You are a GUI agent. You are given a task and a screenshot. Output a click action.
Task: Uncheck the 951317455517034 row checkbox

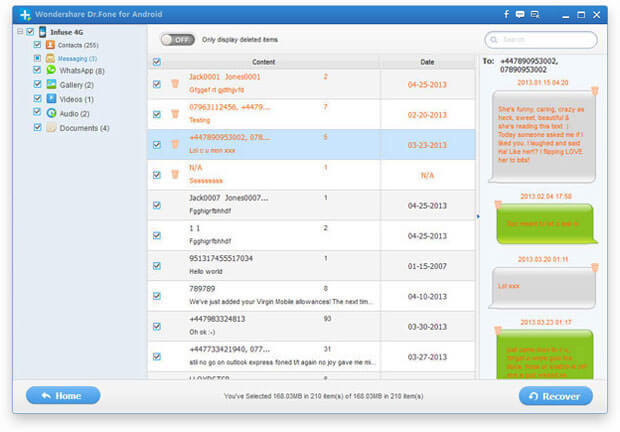tap(157, 266)
